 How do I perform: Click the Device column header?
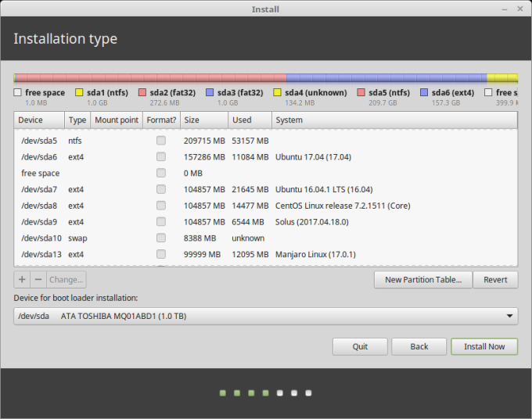pos(39,120)
